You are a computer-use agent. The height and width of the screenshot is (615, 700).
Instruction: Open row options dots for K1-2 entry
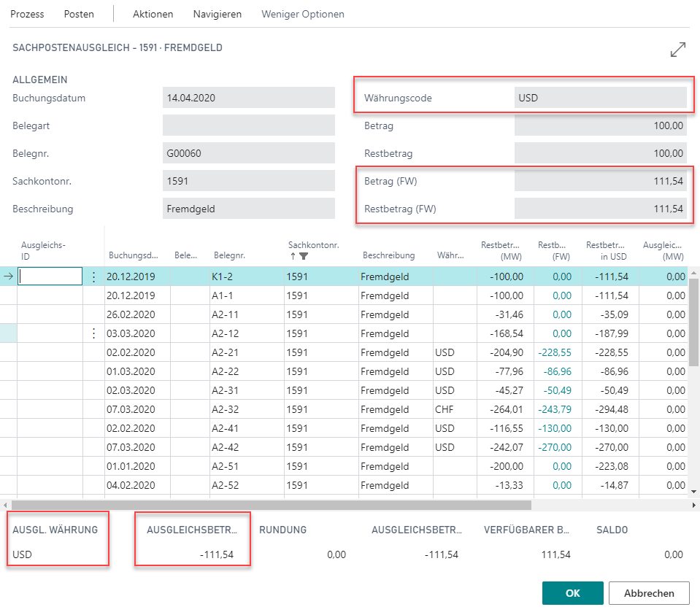coord(93,276)
